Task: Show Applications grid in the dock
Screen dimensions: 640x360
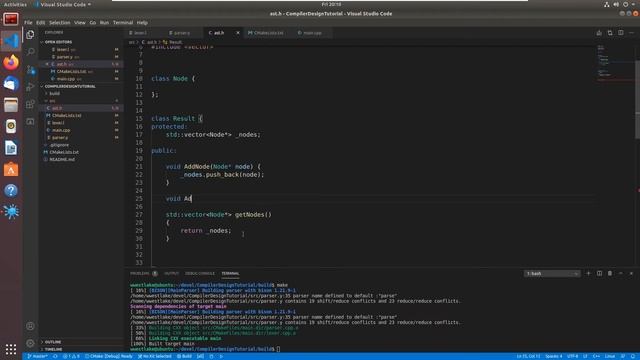Action: [11, 349]
